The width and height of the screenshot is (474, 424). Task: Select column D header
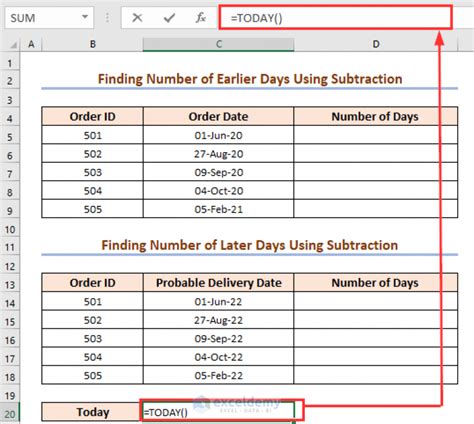376,44
